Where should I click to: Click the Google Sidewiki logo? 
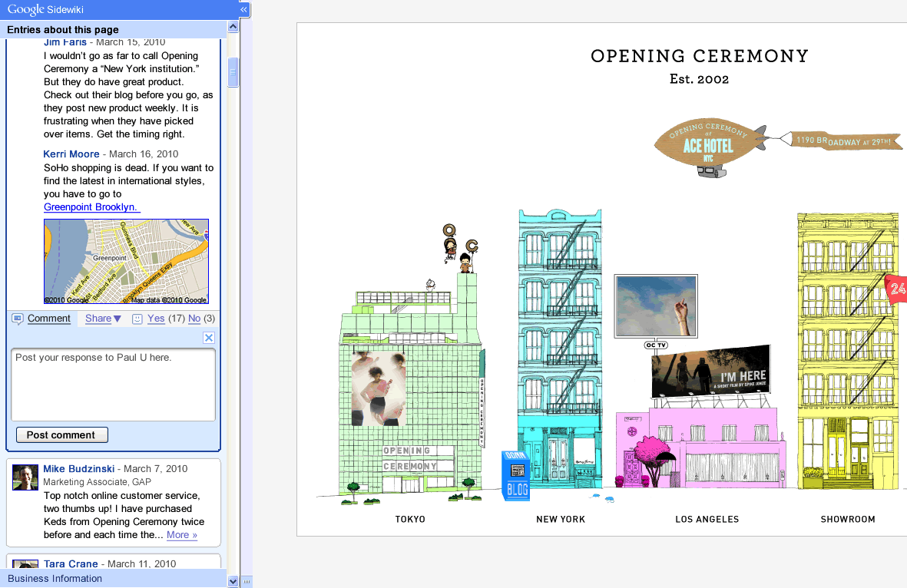[45, 9]
